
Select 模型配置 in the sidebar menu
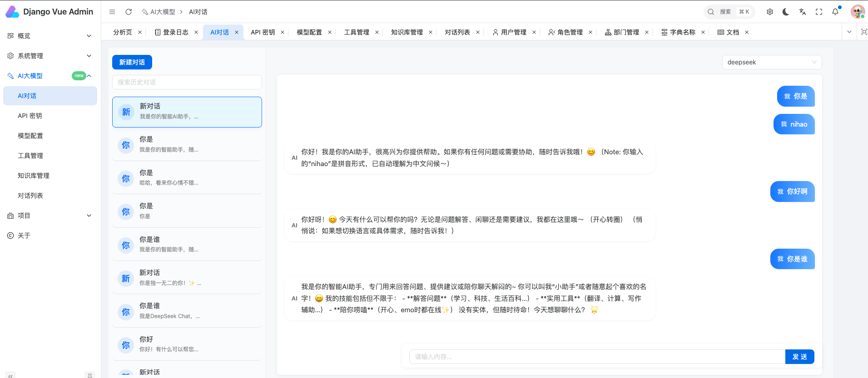[30, 136]
